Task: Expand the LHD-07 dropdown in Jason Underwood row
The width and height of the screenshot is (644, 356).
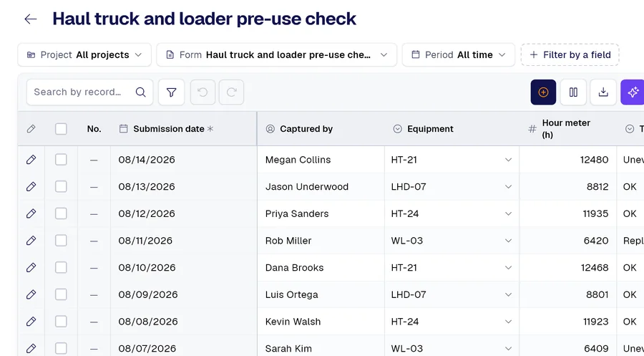Action: 508,187
